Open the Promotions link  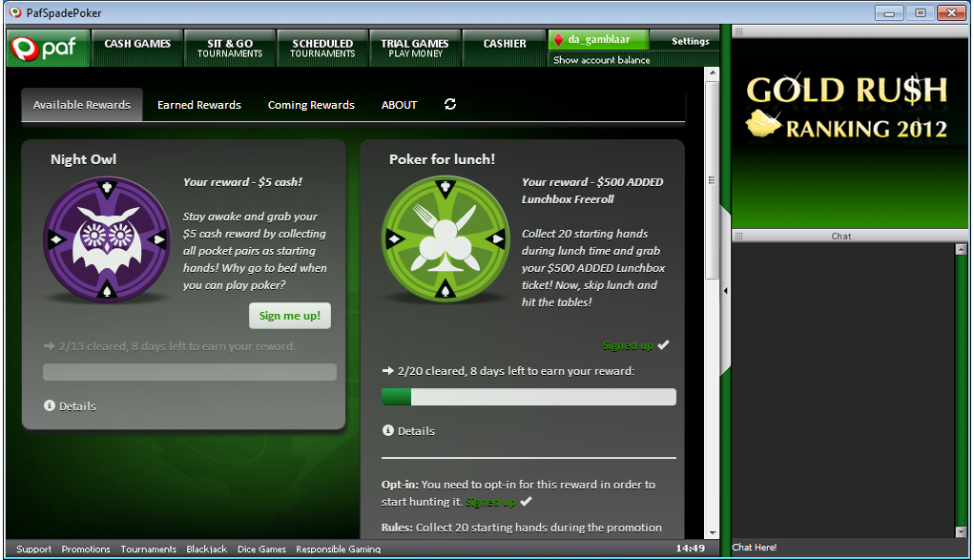pos(86,549)
